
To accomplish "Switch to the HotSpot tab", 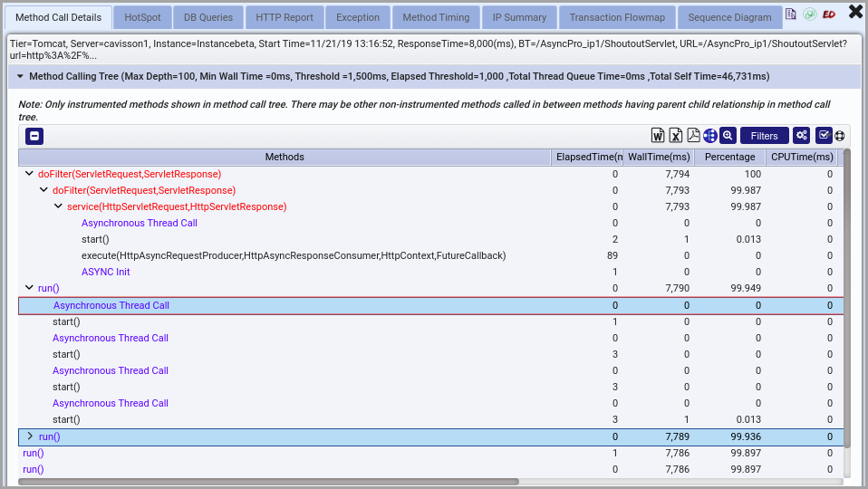I will 142,17.
